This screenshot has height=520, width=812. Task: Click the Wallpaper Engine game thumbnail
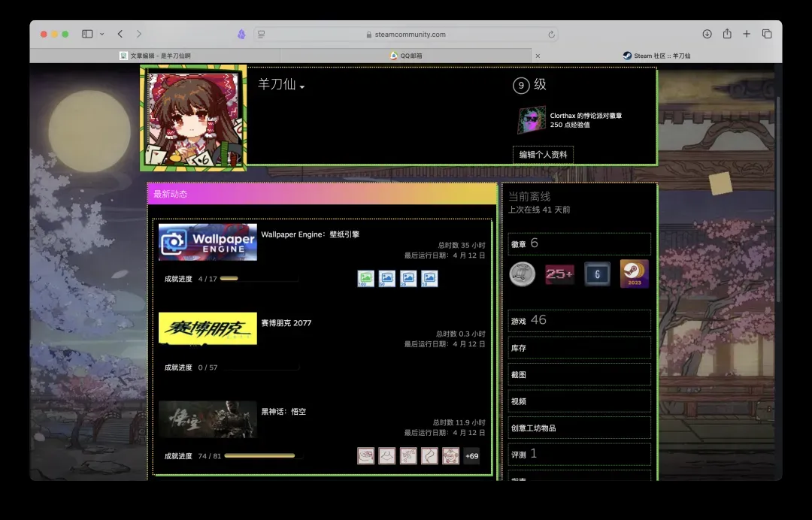click(208, 242)
